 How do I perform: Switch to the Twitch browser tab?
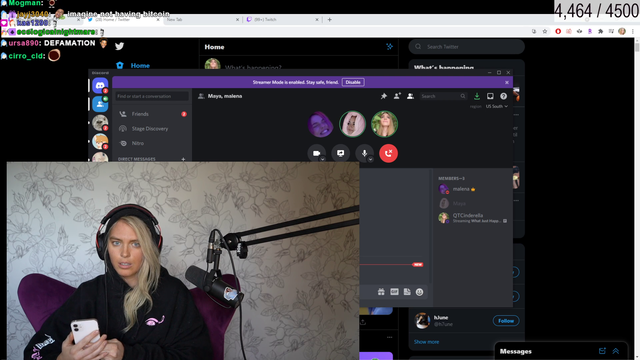pyautogui.click(x=282, y=19)
